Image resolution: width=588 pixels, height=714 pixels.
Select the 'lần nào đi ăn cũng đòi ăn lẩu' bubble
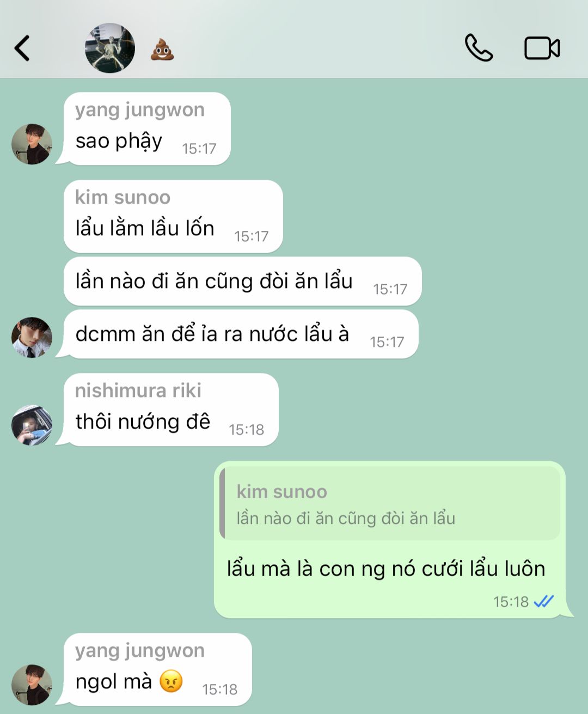point(243,281)
